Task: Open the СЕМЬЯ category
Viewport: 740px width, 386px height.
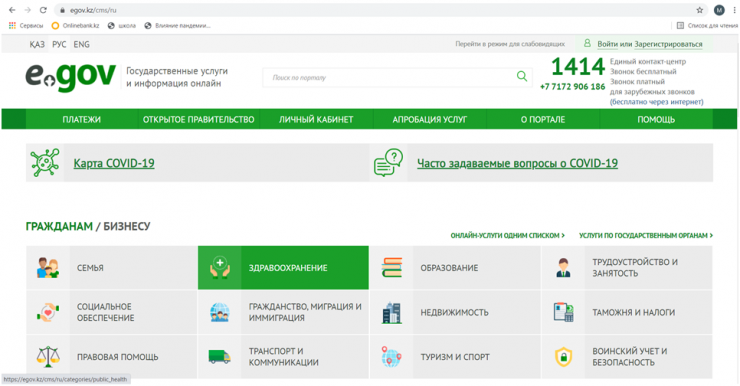Action: 112,268
